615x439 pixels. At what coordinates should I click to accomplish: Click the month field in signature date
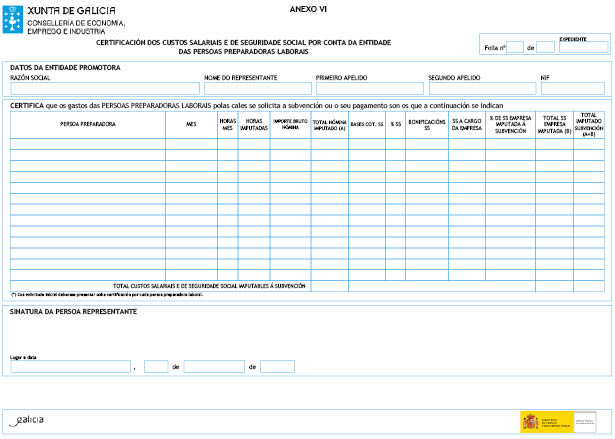pos(220,366)
